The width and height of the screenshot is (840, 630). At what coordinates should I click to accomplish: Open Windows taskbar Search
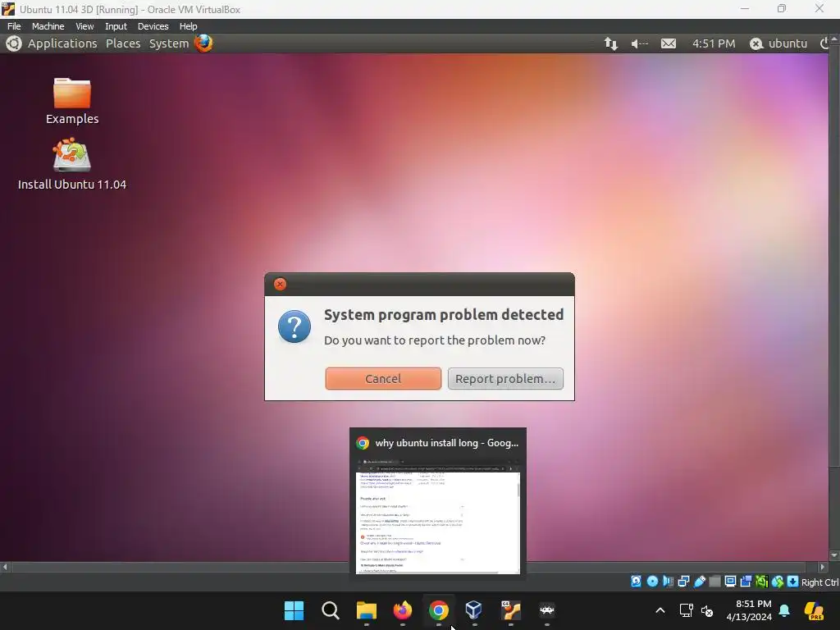coord(331,610)
